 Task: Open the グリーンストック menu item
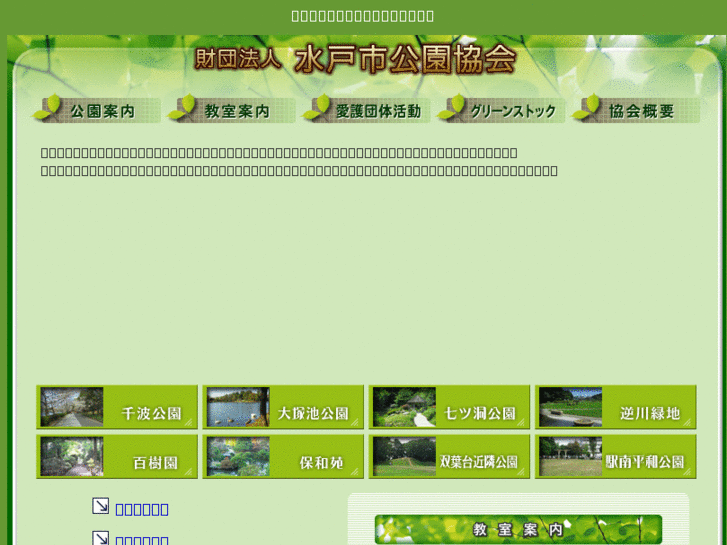click(501, 109)
